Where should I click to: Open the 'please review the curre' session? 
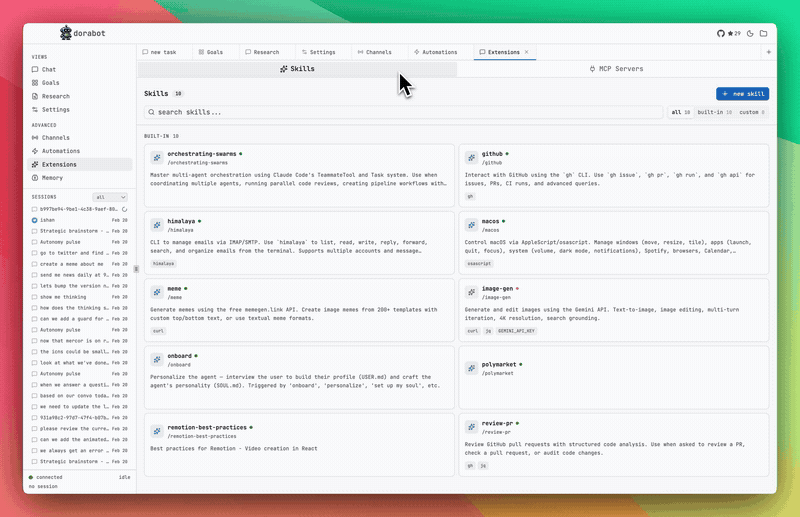click(80, 429)
